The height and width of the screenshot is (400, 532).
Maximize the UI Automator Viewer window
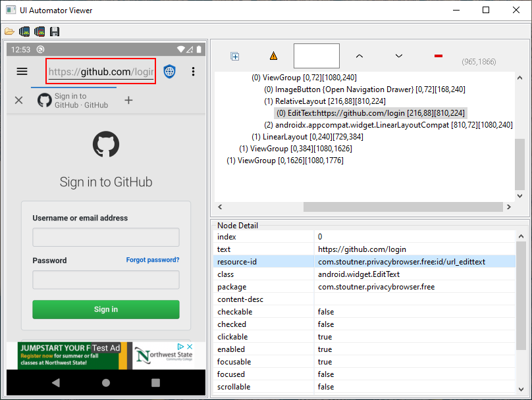click(x=486, y=10)
